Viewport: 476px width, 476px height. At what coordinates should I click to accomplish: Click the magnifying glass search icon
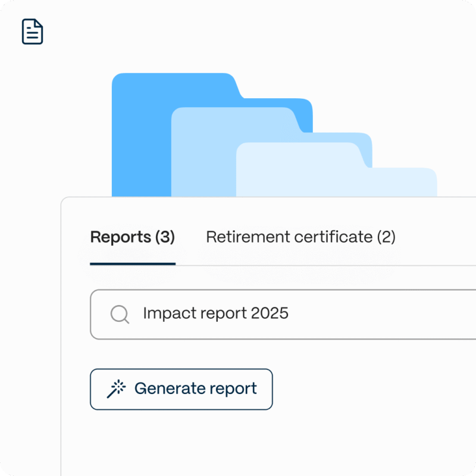[120, 314]
